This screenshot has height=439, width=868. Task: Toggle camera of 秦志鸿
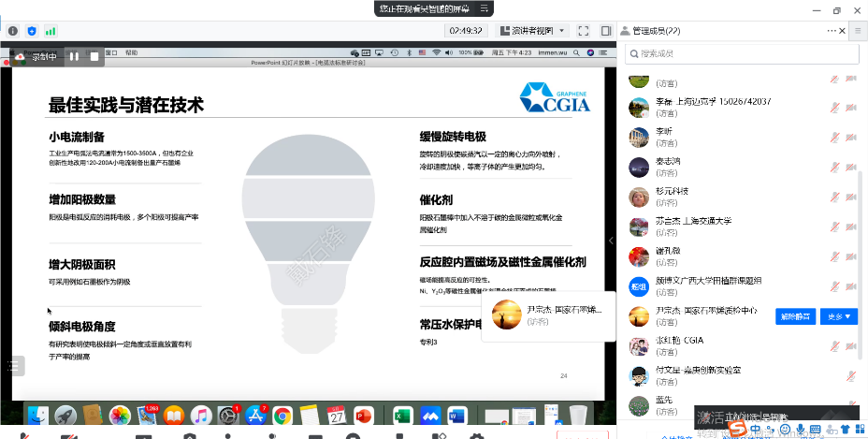click(x=851, y=167)
